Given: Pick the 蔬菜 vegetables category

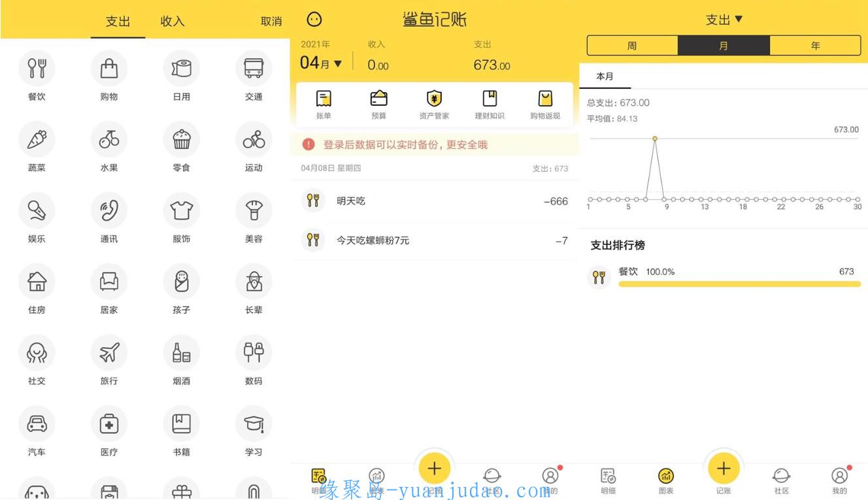Looking at the screenshot, I should [37, 139].
